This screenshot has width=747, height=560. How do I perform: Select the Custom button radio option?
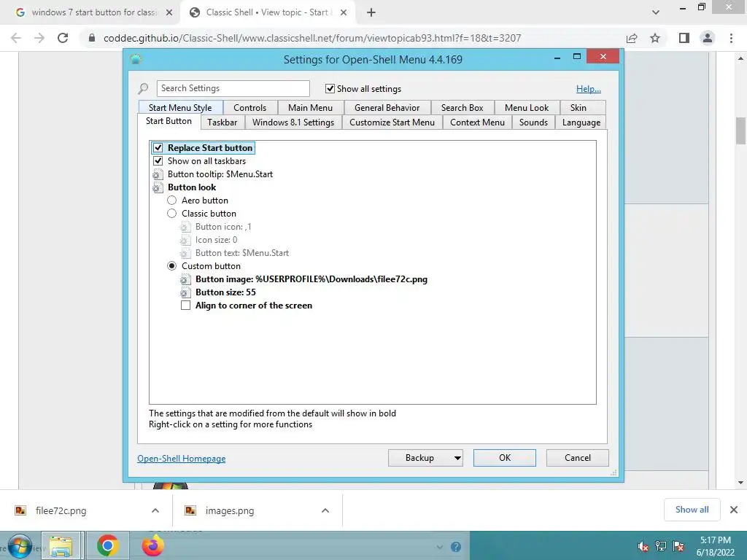172,266
